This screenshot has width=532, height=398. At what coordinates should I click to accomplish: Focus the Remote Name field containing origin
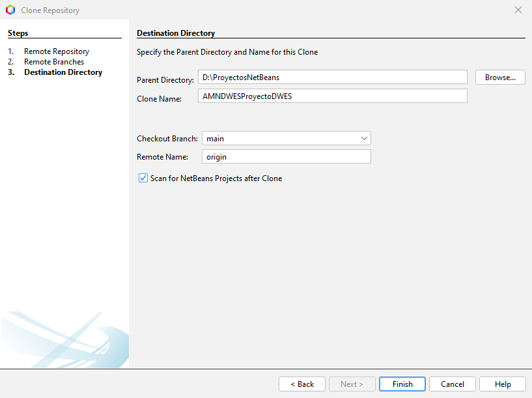pos(286,156)
